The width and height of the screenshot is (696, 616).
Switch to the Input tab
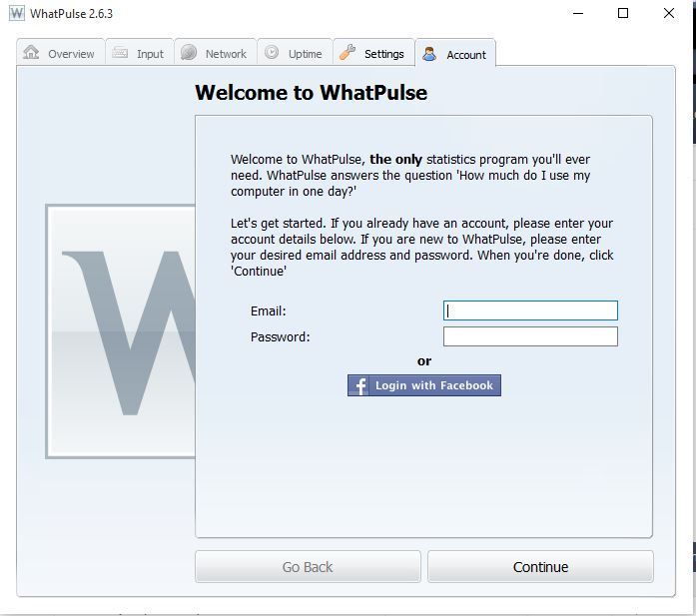point(140,52)
